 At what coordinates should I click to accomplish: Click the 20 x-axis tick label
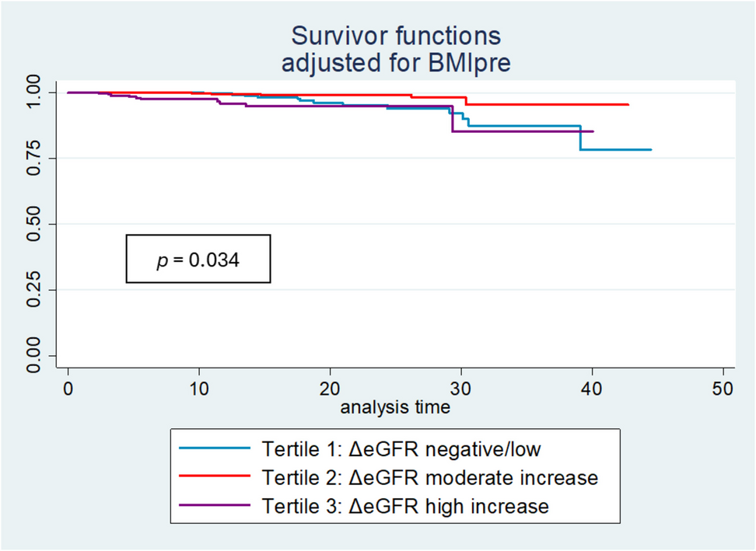(x=331, y=388)
